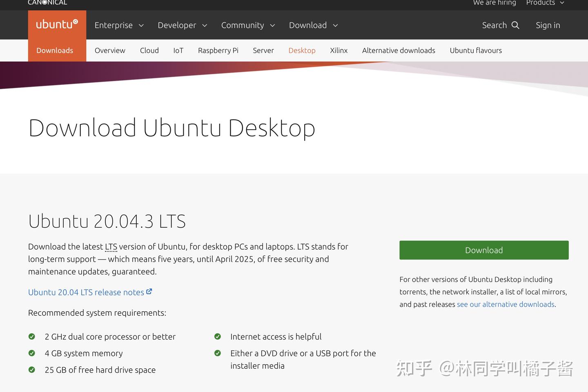This screenshot has width=588, height=392.
Task: Click the checkmark by 4 GB system memory
Action: [x=32, y=353]
